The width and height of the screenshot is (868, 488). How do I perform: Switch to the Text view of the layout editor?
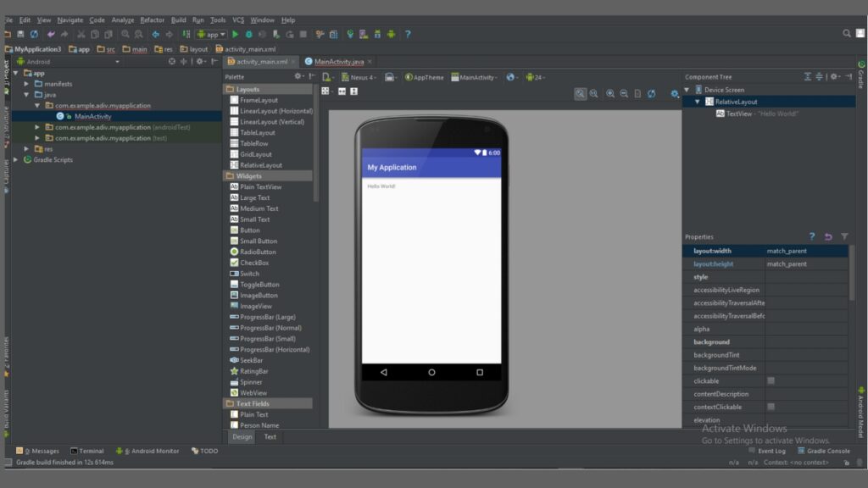269,436
